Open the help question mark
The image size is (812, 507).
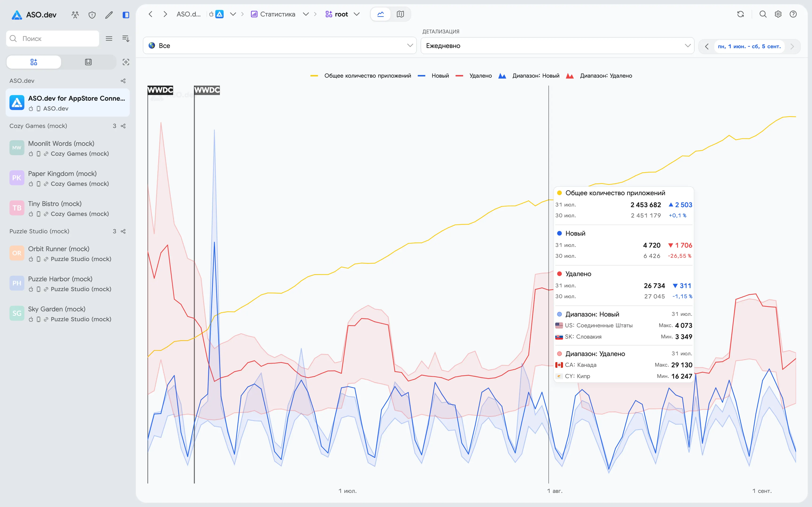(793, 14)
